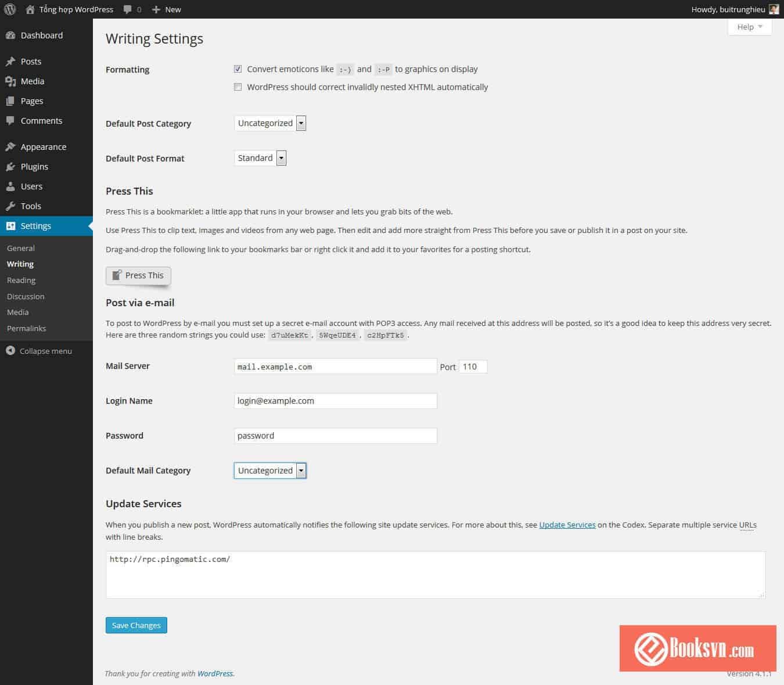Select General settings submenu

coord(21,248)
